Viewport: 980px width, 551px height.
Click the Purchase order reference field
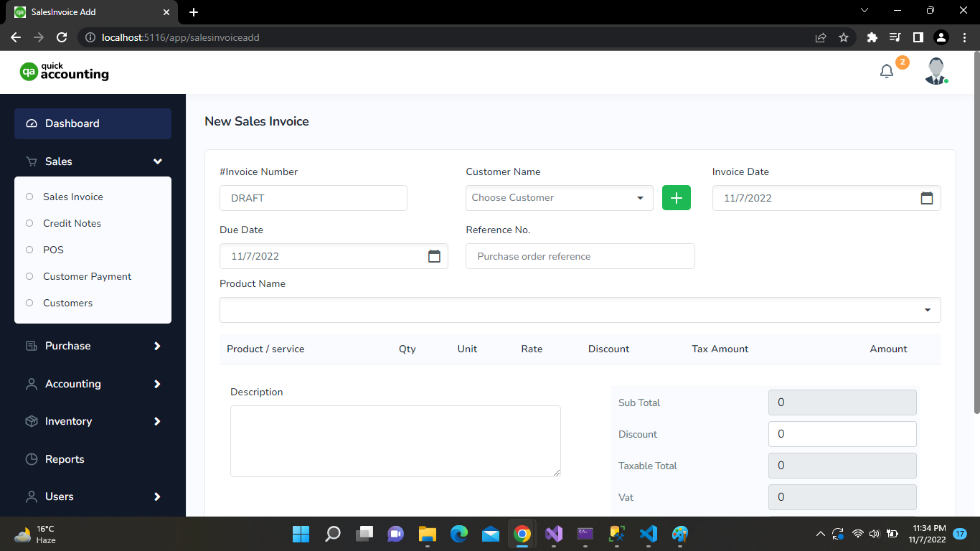pyautogui.click(x=580, y=256)
